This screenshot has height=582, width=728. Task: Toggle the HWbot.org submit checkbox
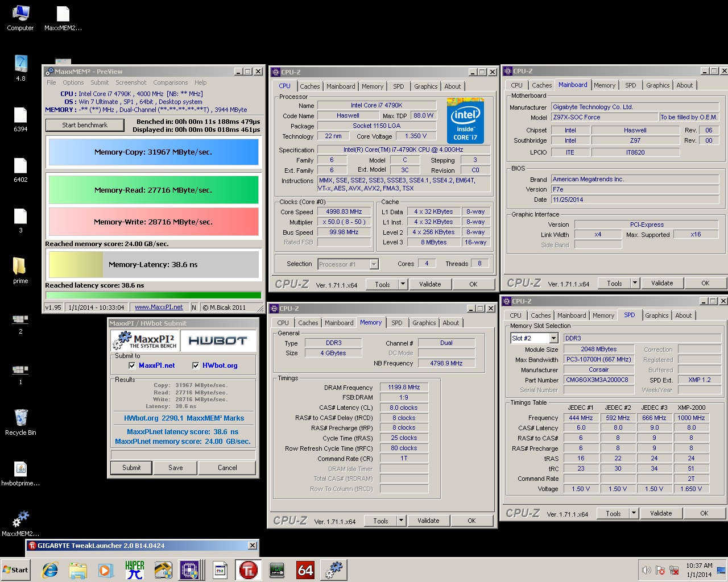pyautogui.click(x=196, y=365)
